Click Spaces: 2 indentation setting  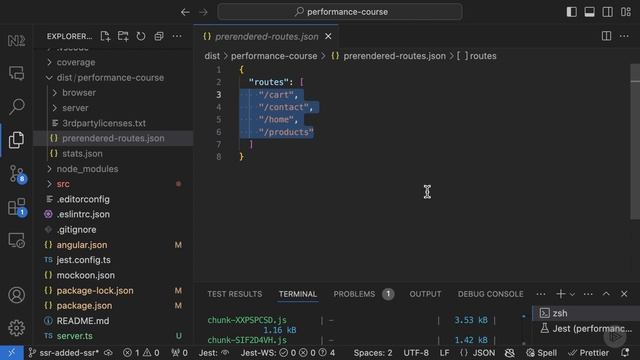[373, 353]
